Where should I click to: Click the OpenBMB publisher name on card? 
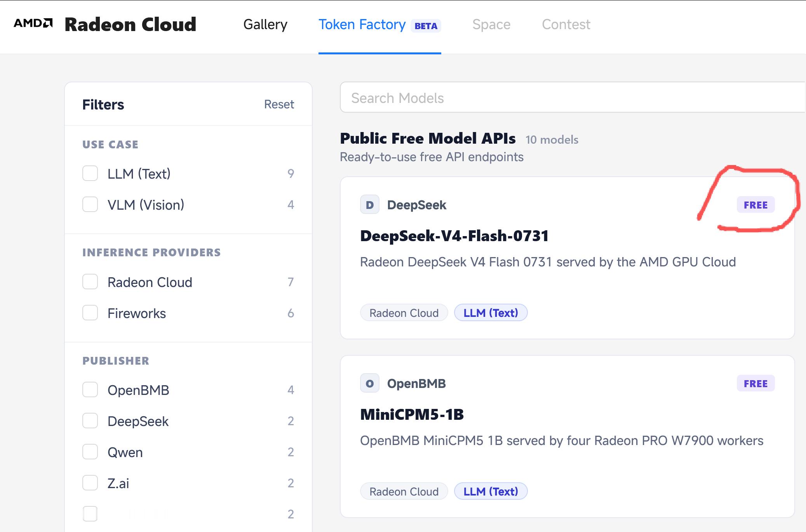point(416,383)
